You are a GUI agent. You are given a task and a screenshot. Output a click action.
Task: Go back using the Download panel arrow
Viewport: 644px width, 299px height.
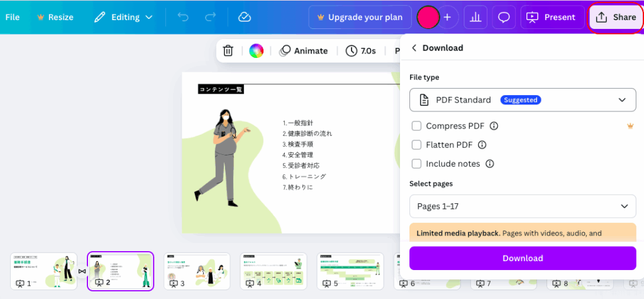pos(414,48)
